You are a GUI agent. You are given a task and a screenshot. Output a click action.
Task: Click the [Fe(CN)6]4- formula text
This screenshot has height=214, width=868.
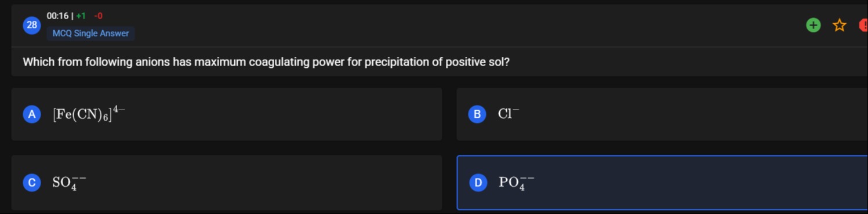click(89, 114)
